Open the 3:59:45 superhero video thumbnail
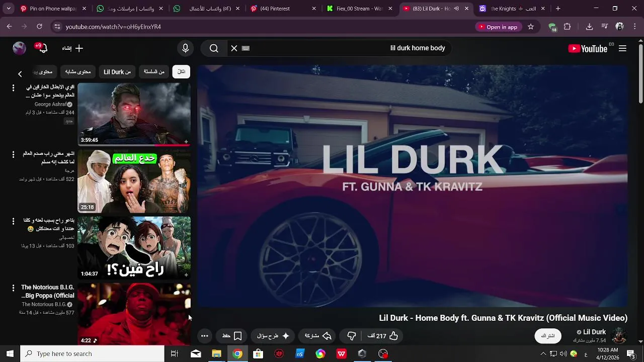 point(134,114)
